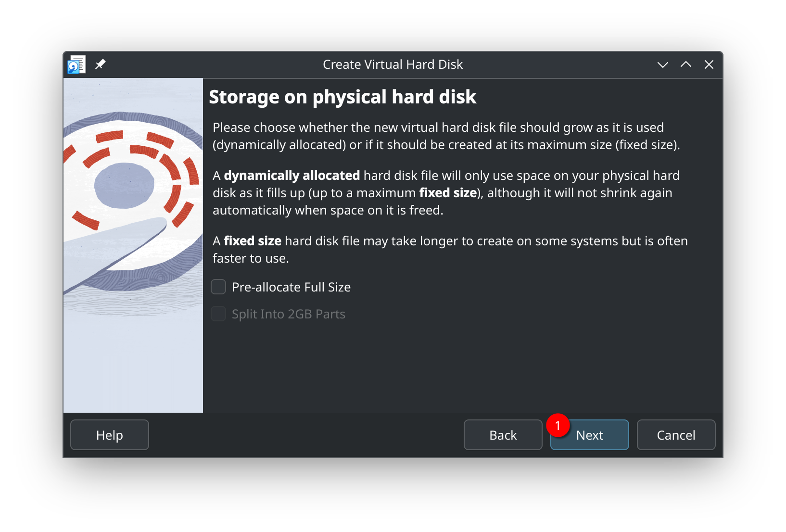The image size is (786, 532).
Task: Open Help for this wizard page
Action: [x=109, y=434]
